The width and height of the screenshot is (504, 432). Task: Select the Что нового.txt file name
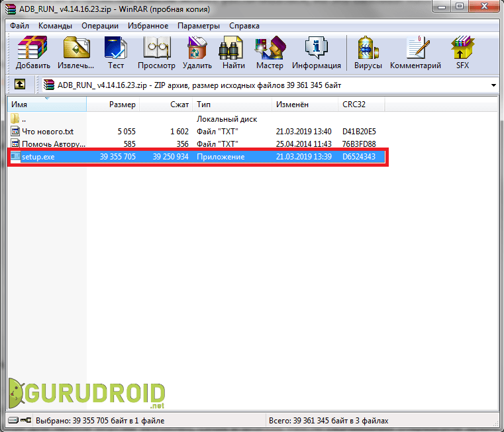point(48,132)
